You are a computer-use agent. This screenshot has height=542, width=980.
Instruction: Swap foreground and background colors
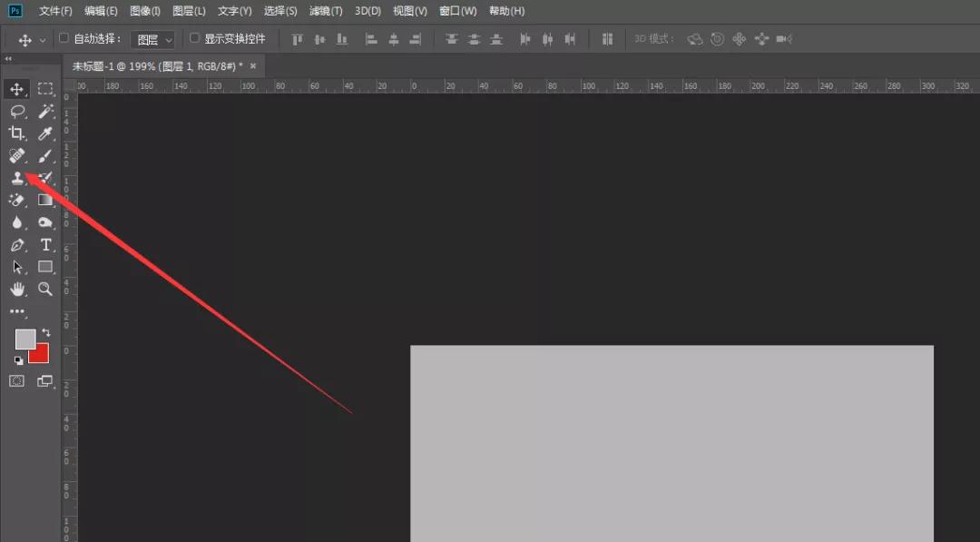[45, 332]
